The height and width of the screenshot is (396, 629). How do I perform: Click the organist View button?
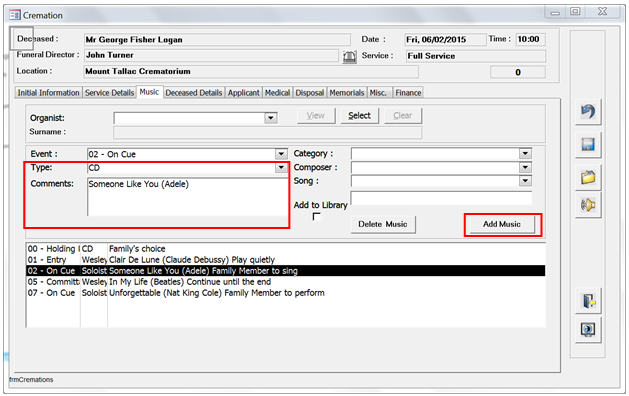coord(316,116)
